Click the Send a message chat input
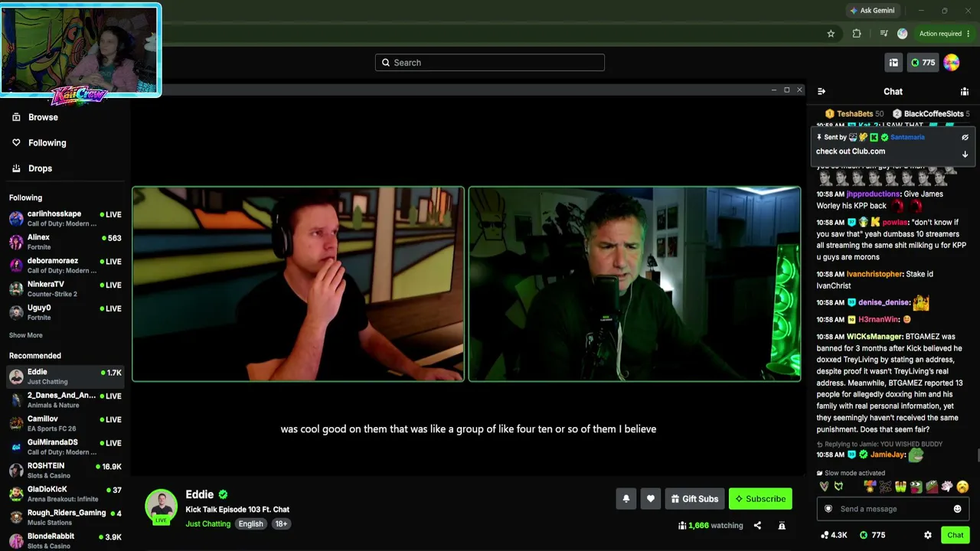980x551 pixels. click(893, 509)
